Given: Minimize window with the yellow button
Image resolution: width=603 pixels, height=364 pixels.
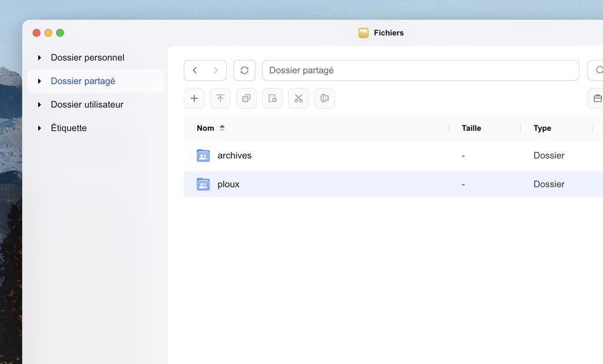Looking at the screenshot, I should point(48,33).
